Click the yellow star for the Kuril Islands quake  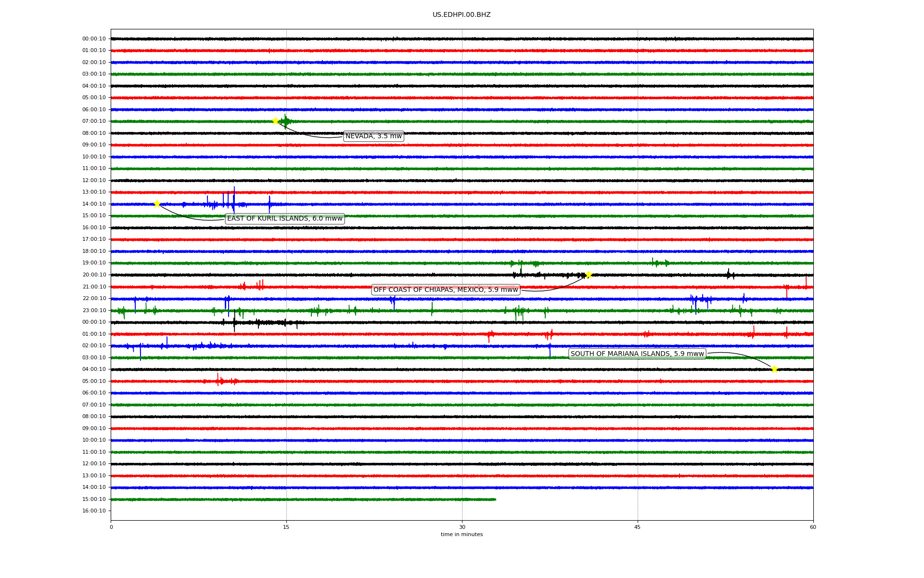tap(157, 204)
